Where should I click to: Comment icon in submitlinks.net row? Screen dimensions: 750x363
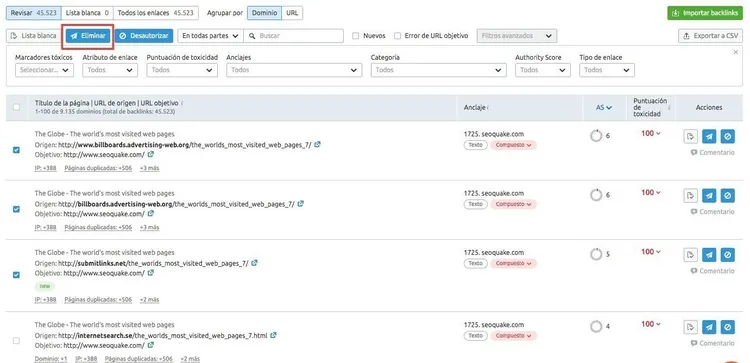pyautogui.click(x=694, y=271)
